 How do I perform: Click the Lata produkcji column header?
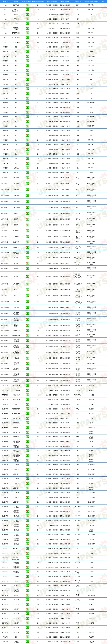coord(52,2)
